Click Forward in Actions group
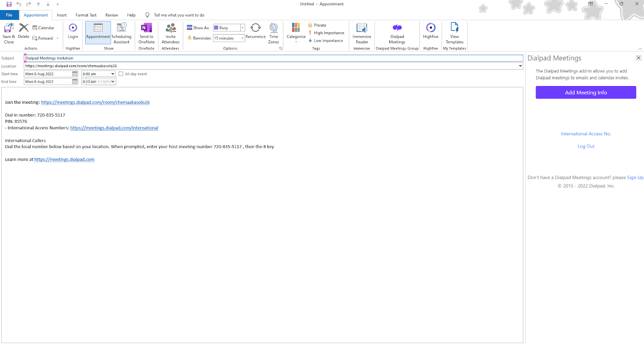 coord(43,38)
